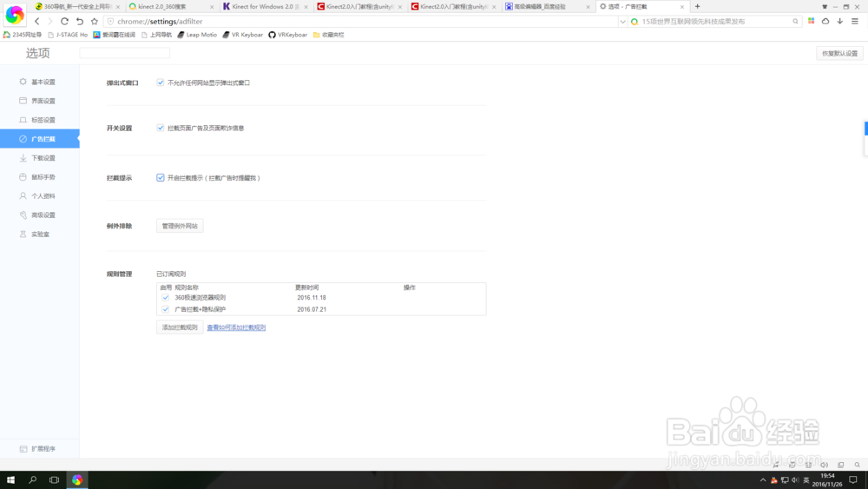Screen dimensions: 868x489
Task: Disable the 广告拦截+隐私保护 rule checkbox
Action: 166,309
